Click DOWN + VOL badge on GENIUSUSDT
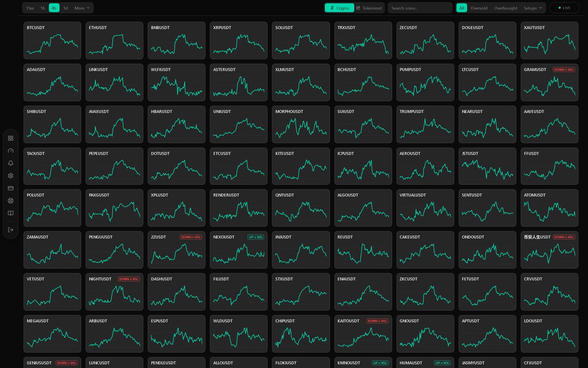Image resolution: width=588 pixels, height=368 pixels. tap(67, 363)
